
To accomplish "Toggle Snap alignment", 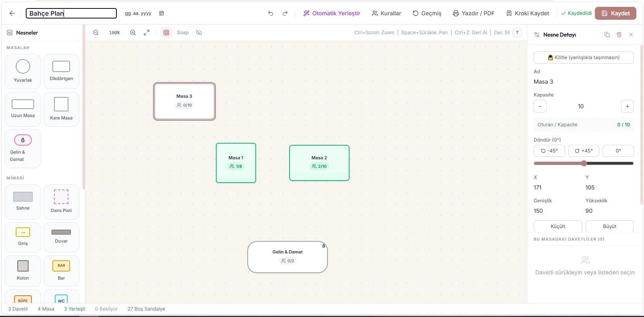I will [x=182, y=33].
